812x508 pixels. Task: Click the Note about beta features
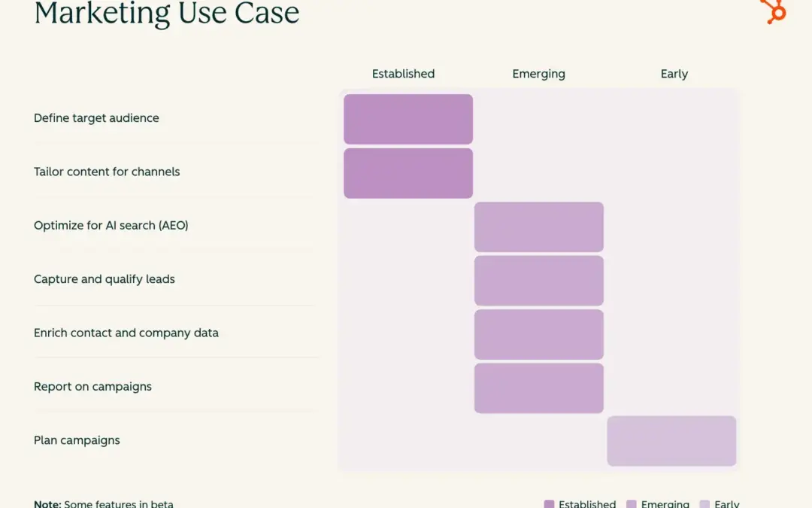click(x=104, y=503)
